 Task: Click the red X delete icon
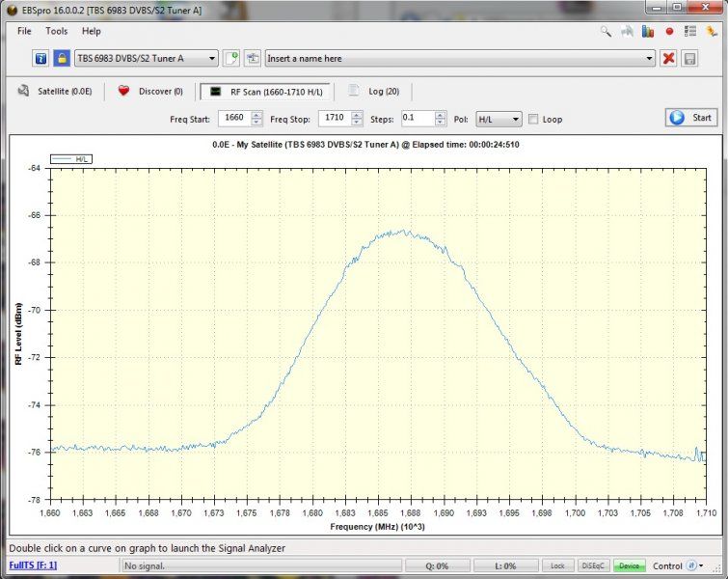[668, 59]
